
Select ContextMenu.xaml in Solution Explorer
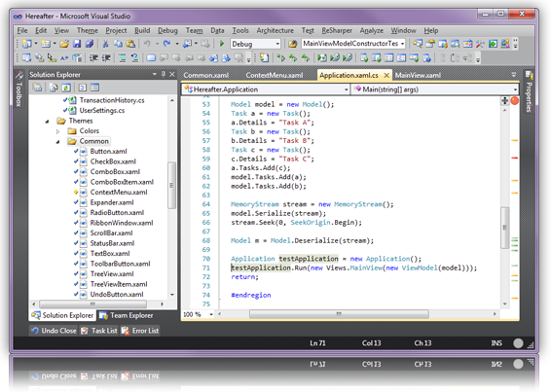(x=119, y=193)
